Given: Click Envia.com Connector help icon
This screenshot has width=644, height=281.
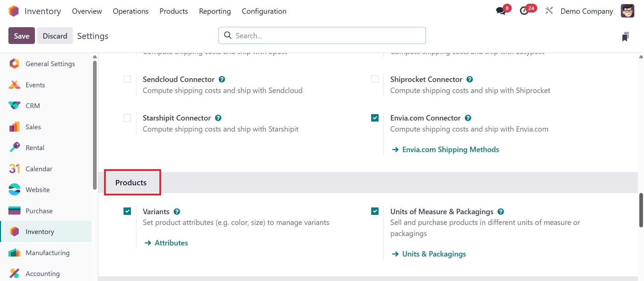Looking at the screenshot, I should coord(468,118).
